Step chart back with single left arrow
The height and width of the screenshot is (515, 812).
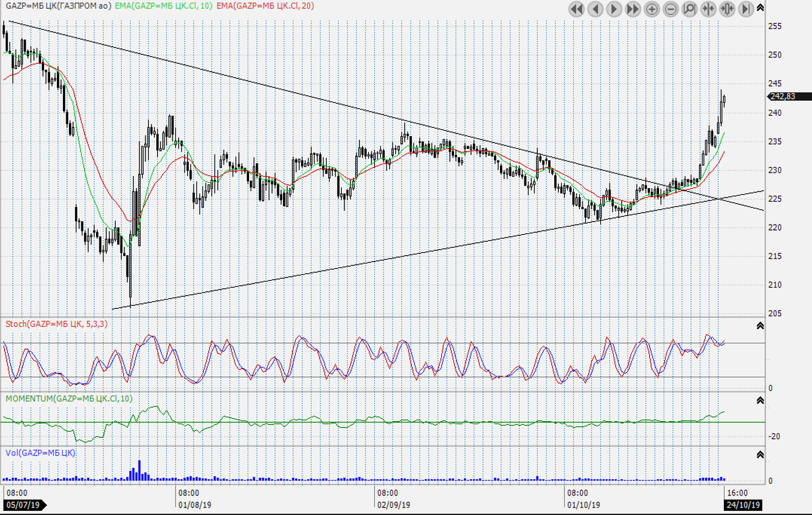(595, 9)
